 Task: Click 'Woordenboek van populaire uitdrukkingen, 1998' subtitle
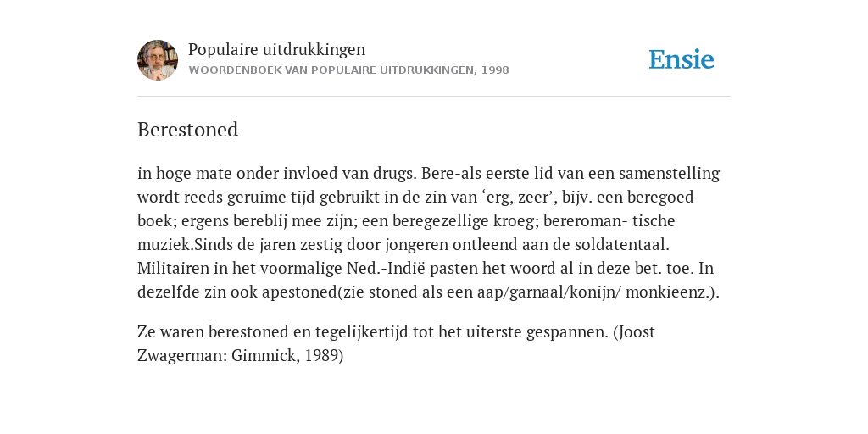tap(348, 70)
